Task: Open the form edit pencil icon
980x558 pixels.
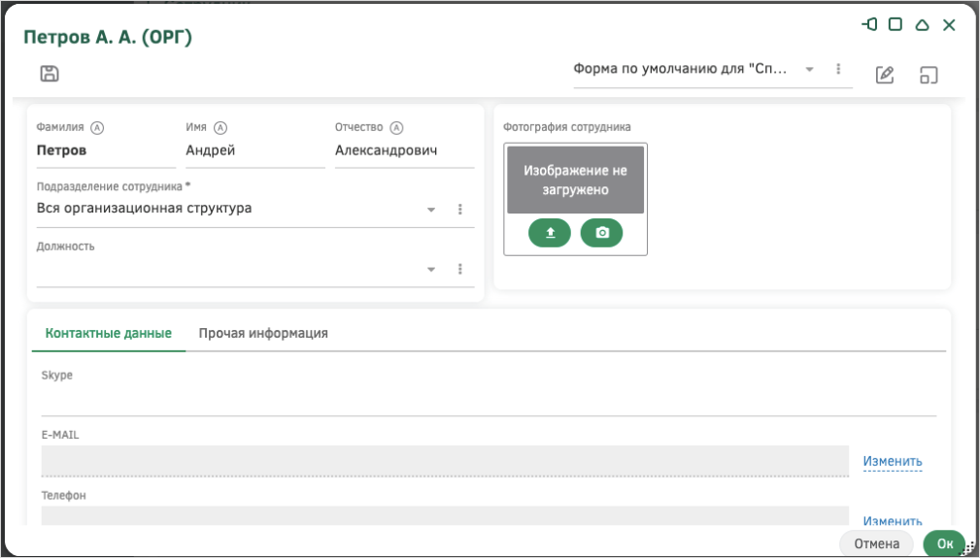Action: [885, 75]
